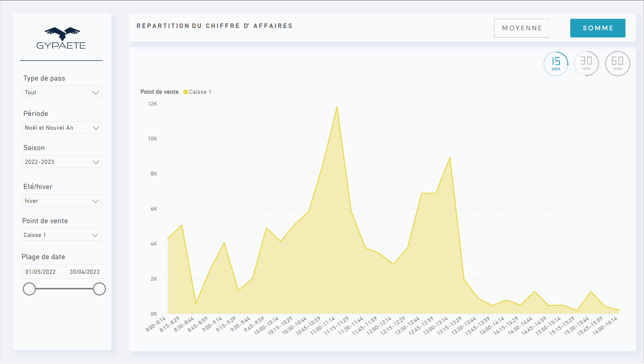Screen dimensions: 644x364
Task: Expand the Période dropdown chevron
Action: pos(96,128)
